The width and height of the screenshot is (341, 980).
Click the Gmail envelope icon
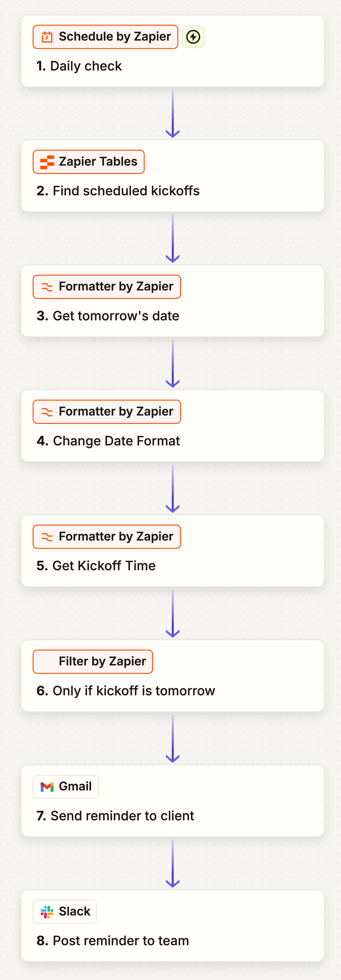click(x=47, y=787)
